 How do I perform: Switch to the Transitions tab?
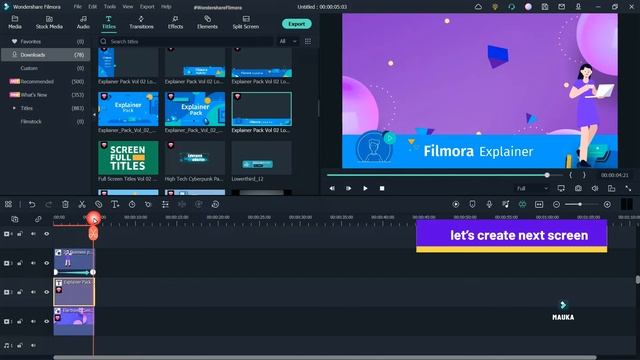(141, 22)
